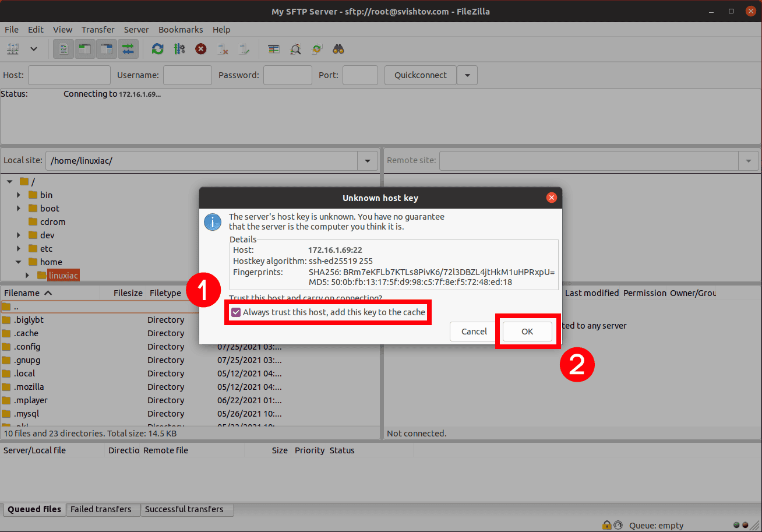Viewport: 762px width, 532px height.
Task: Open the Site Manager
Action: click(13, 48)
